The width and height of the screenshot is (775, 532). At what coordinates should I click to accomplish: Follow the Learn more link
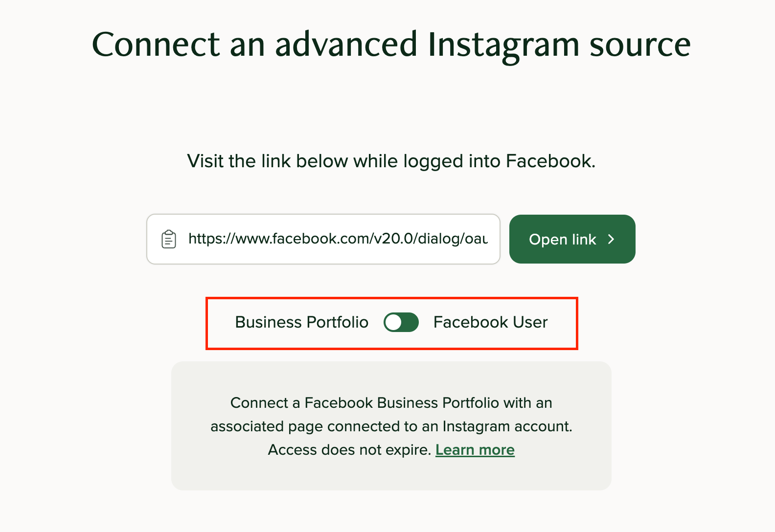point(475,450)
